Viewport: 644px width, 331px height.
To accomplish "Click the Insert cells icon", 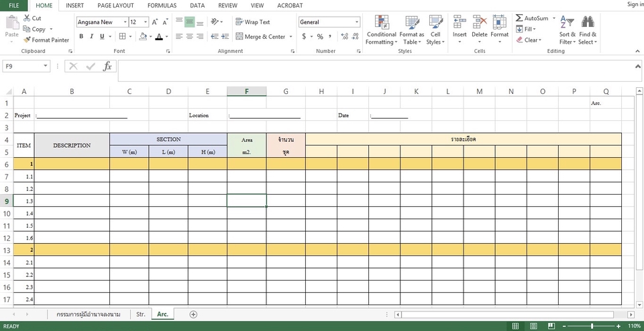I will (x=460, y=21).
